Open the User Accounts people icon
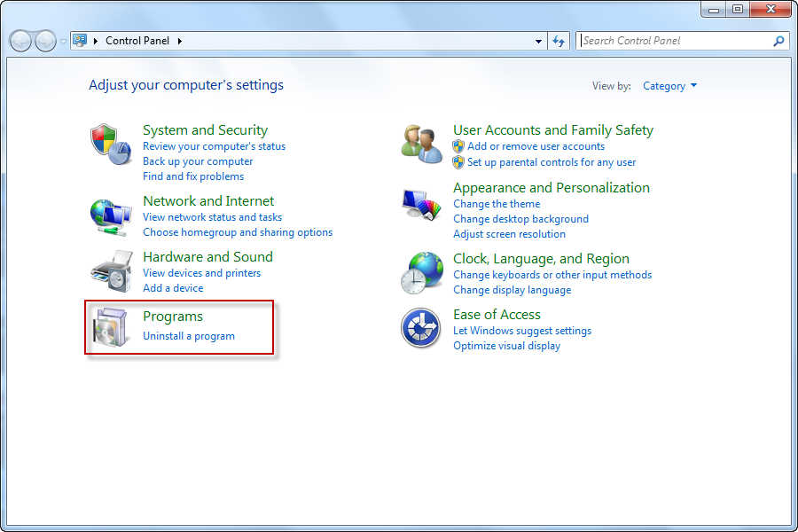The width and height of the screenshot is (798, 532). (421, 144)
